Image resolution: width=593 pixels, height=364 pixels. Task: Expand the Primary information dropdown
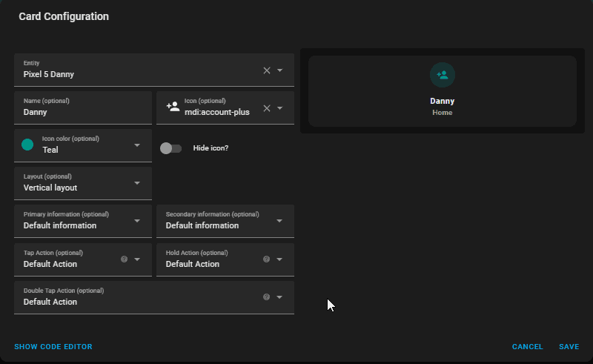(83, 222)
